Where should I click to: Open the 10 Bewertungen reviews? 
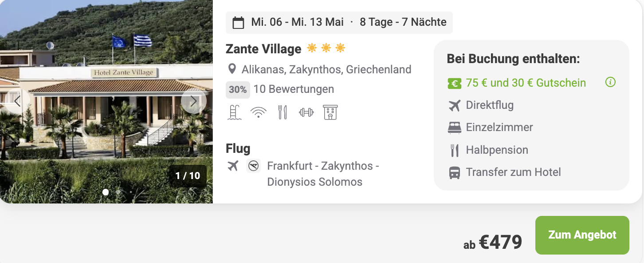pyautogui.click(x=294, y=89)
